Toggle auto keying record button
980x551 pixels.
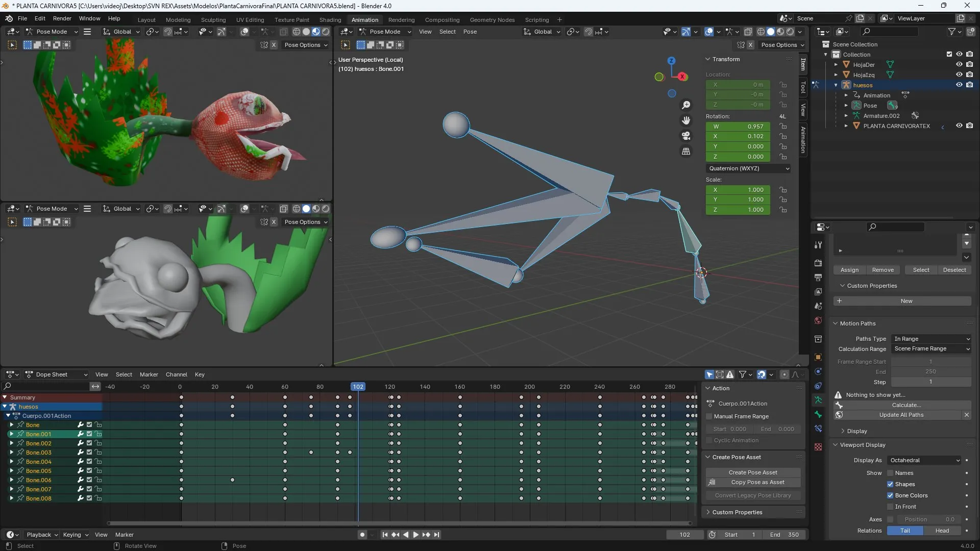[362, 535]
